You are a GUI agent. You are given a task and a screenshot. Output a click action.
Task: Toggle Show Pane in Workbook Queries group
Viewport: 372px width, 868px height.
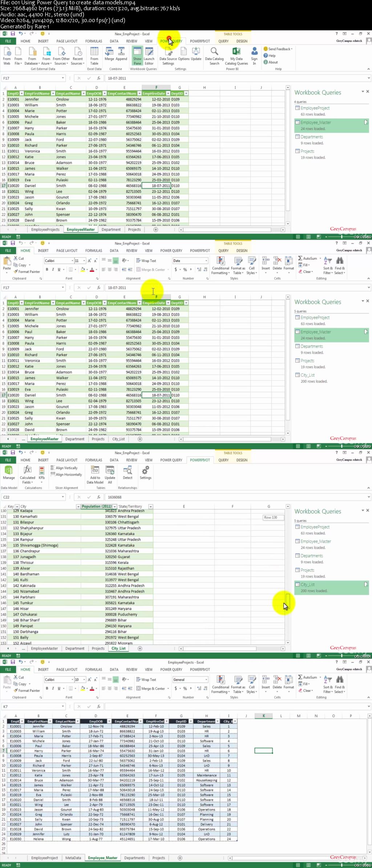point(137,56)
